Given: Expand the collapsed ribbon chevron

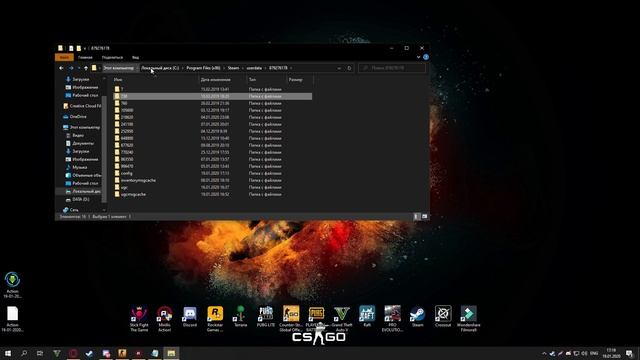Looking at the screenshot, I should point(418,57).
